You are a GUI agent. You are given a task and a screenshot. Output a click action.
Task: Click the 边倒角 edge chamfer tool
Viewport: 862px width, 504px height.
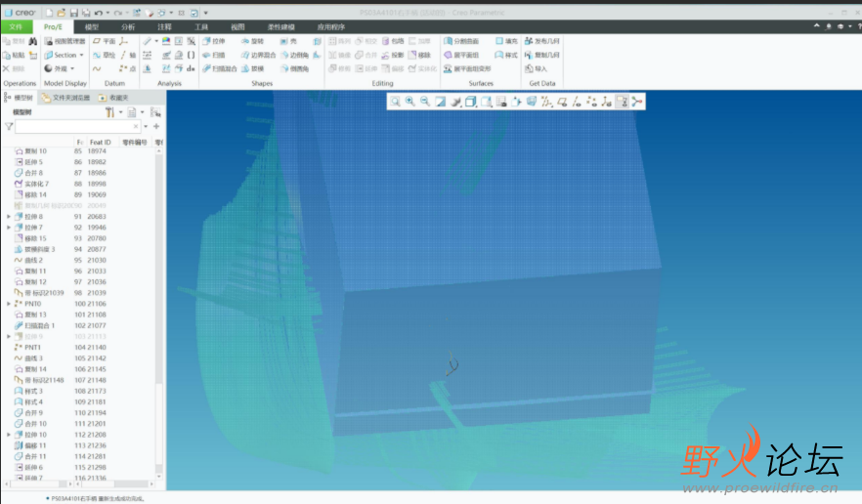point(295,55)
